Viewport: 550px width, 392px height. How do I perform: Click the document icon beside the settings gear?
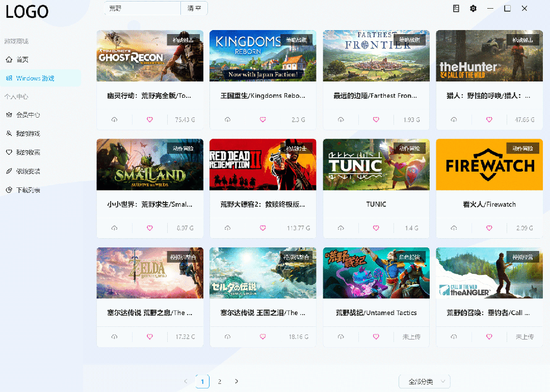456,9
